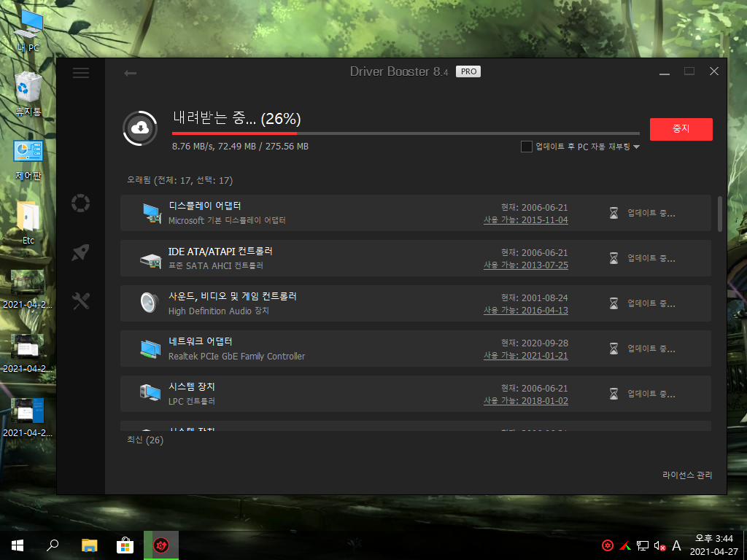Screen dimensions: 747x560
Task: Click Driver Booster taskbar button
Action: 161,545
